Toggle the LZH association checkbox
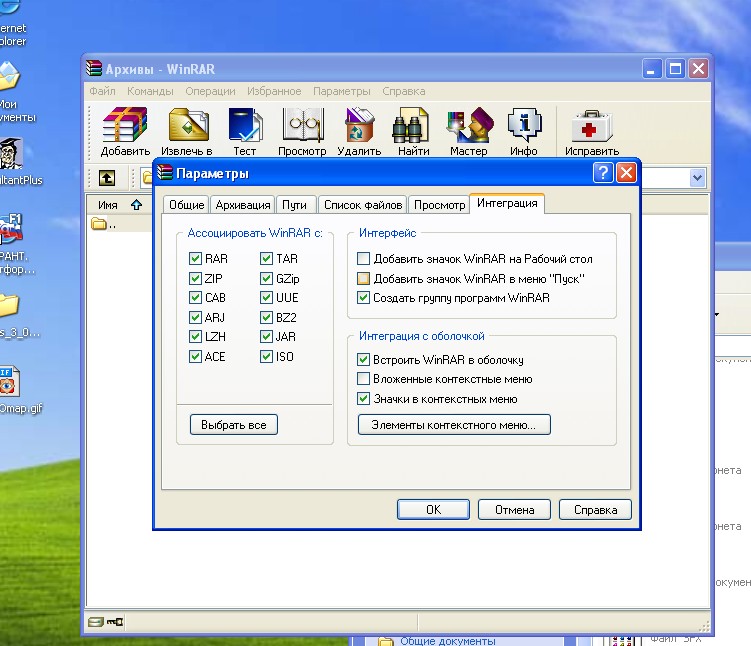751x646 pixels. click(x=195, y=337)
